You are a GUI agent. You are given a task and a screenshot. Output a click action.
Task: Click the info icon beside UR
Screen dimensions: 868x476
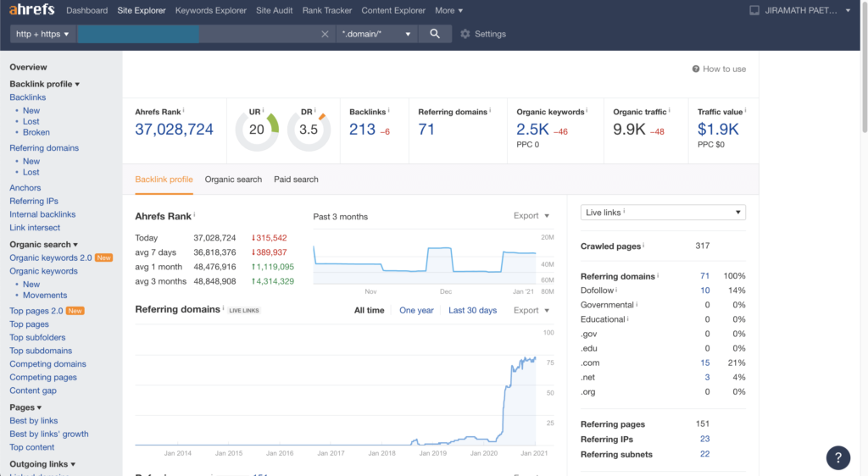(263, 110)
